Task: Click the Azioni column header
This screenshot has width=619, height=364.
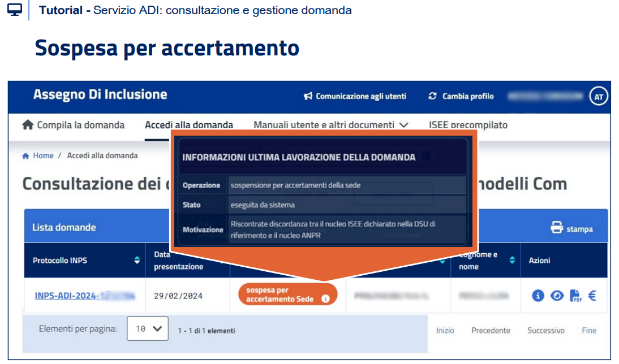Action: (x=539, y=260)
